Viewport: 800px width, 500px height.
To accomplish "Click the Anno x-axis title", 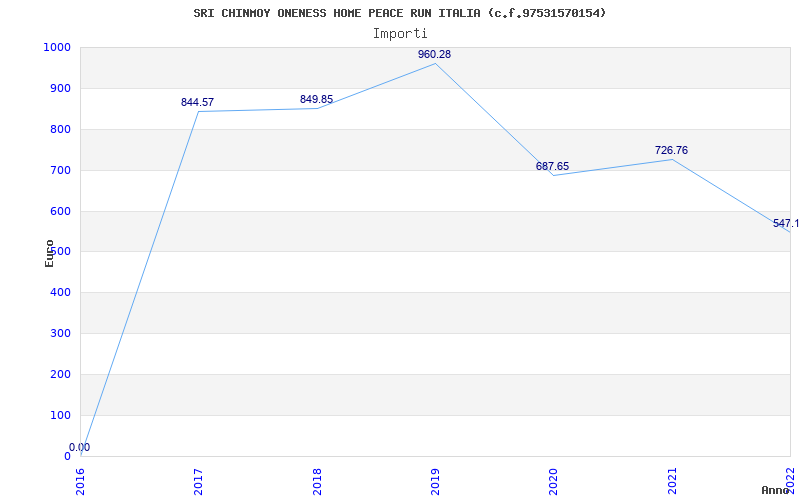I will click(x=774, y=490).
